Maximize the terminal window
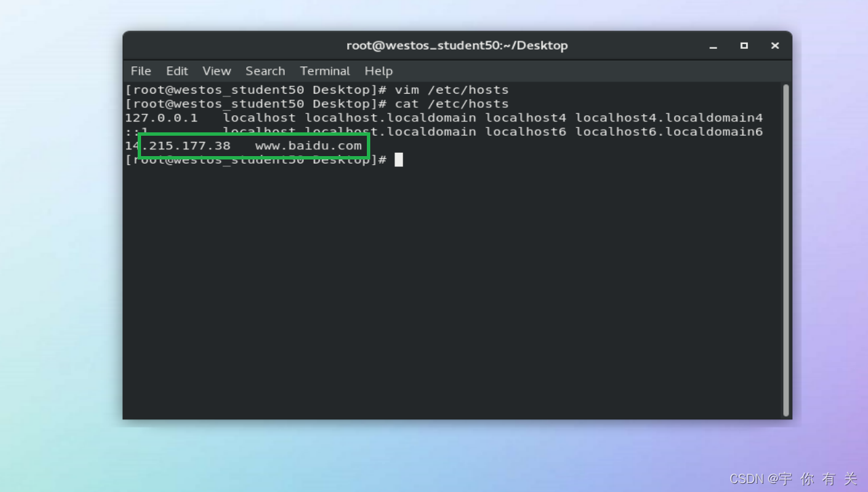 point(744,45)
